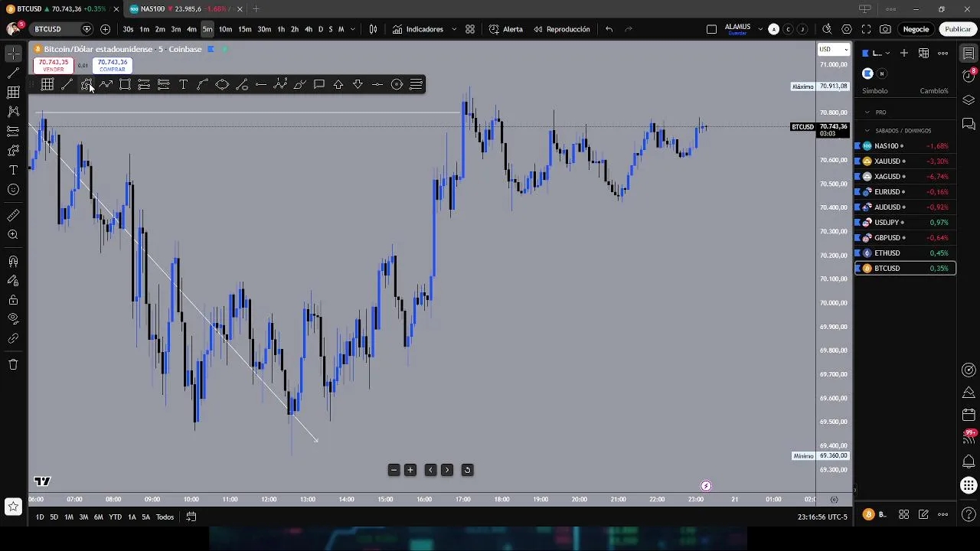Select the rectangle tool in floating toolbar
980x551 pixels.
pos(125,84)
